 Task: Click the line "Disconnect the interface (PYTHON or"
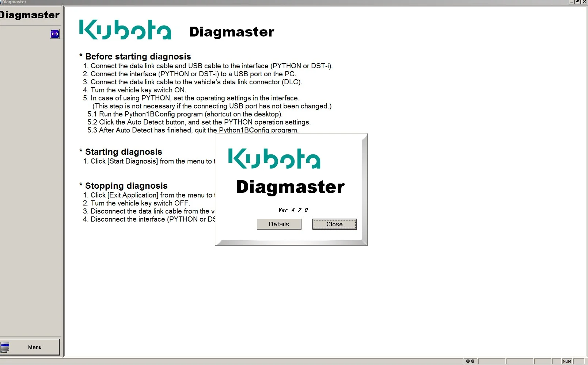(149, 219)
